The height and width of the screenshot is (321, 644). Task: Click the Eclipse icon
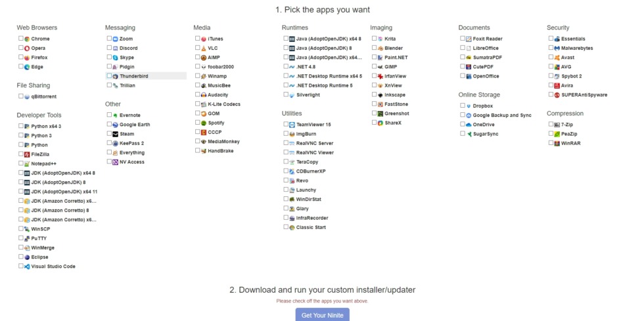tap(27, 257)
